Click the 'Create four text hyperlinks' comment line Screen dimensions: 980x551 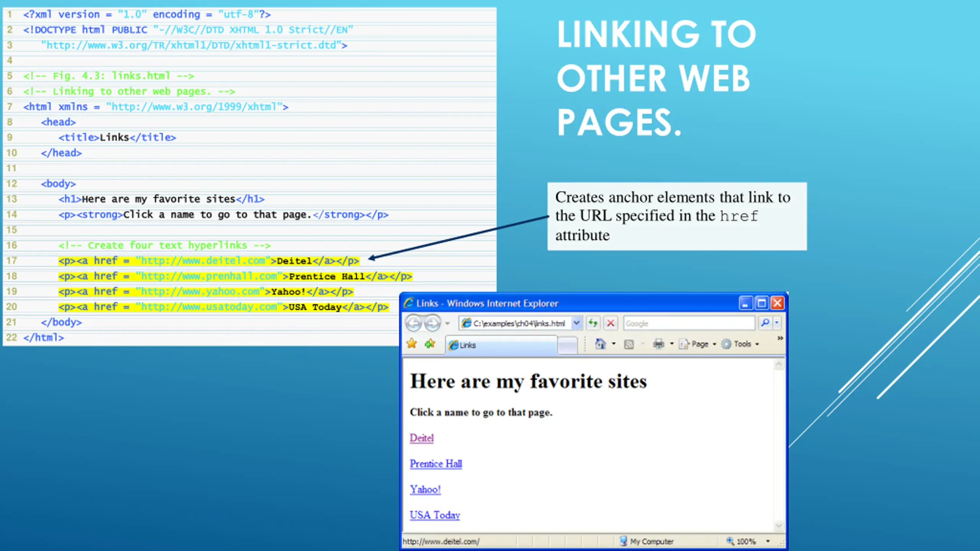pyautogui.click(x=165, y=245)
